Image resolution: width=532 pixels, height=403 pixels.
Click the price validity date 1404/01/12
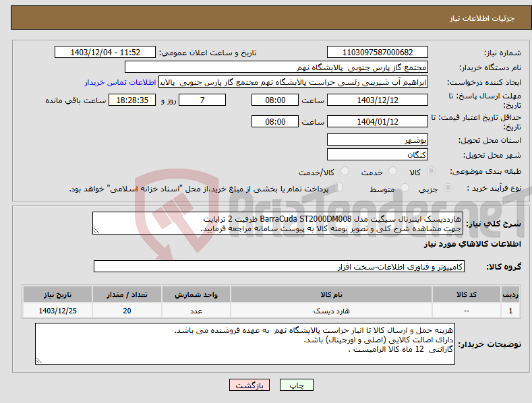(378, 121)
